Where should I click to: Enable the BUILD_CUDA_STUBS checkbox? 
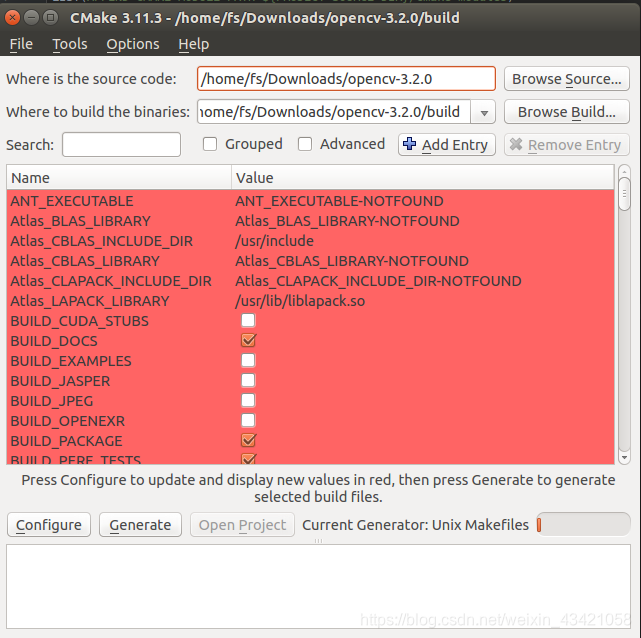coord(248,320)
